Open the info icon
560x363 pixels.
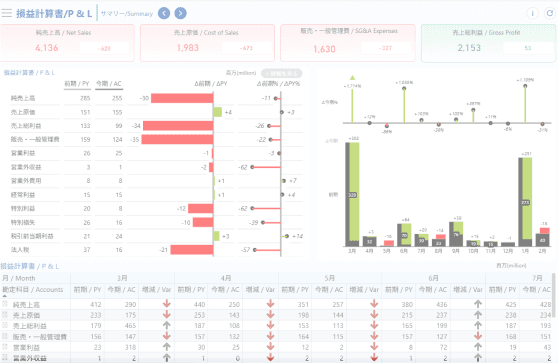tap(532, 14)
